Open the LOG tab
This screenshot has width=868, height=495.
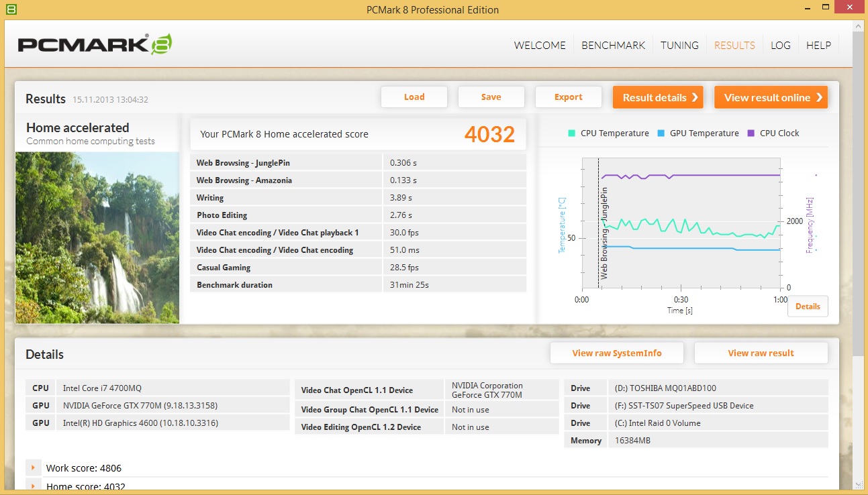781,46
